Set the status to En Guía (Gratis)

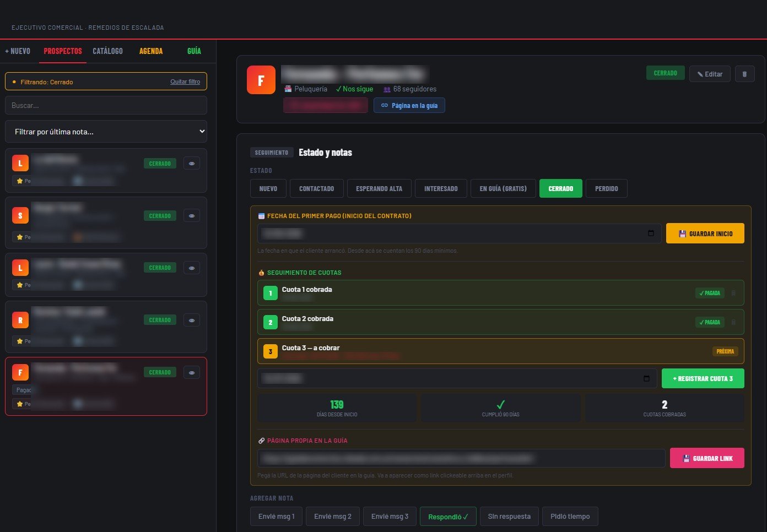click(503, 188)
